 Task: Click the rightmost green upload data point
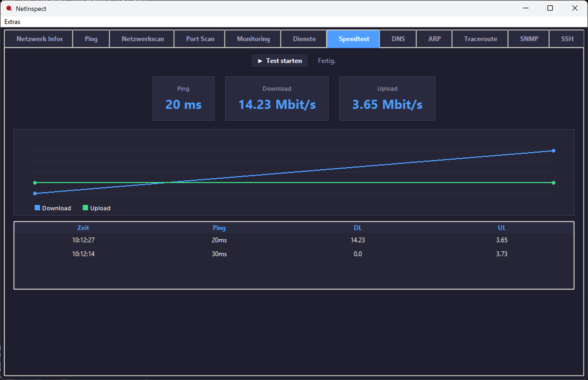(x=554, y=183)
